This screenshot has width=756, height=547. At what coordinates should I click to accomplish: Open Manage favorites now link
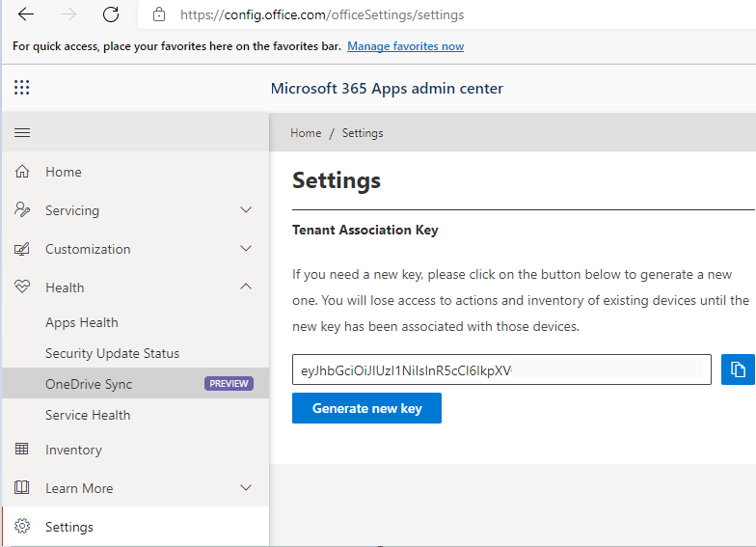click(x=405, y=46)
